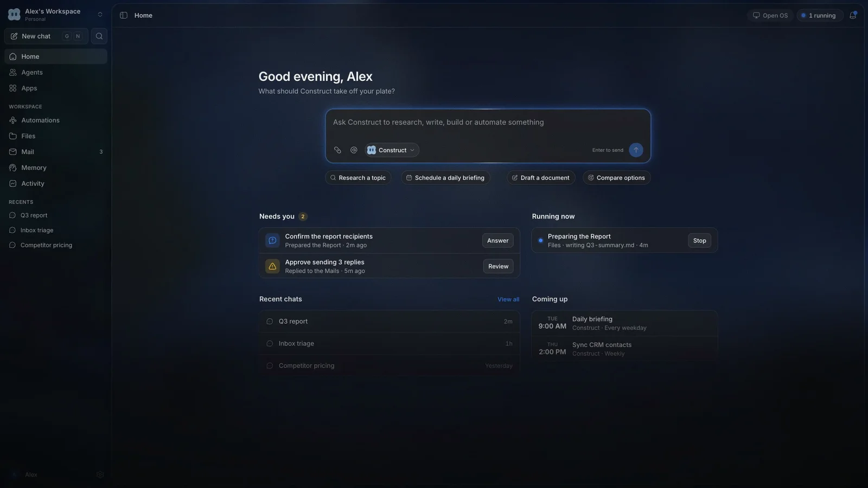Select the Compare options suggestion

tap(617, 178)
